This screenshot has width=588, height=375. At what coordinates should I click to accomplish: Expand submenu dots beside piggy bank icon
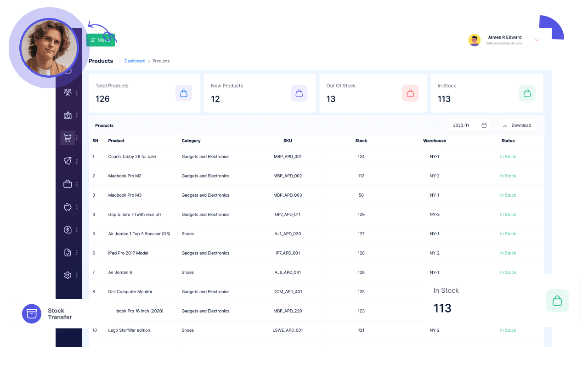[x=77, y=207]
